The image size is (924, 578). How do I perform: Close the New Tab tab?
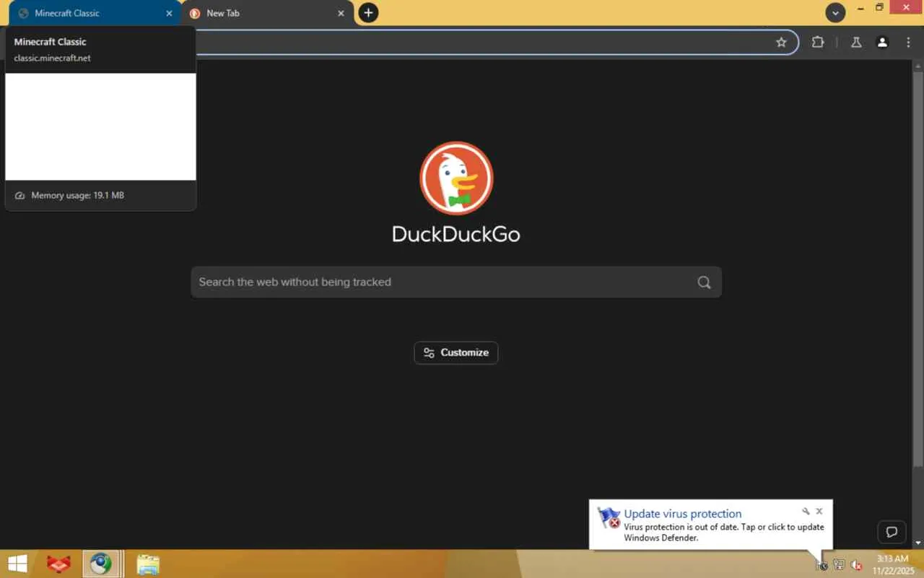(x=341, y=13)
